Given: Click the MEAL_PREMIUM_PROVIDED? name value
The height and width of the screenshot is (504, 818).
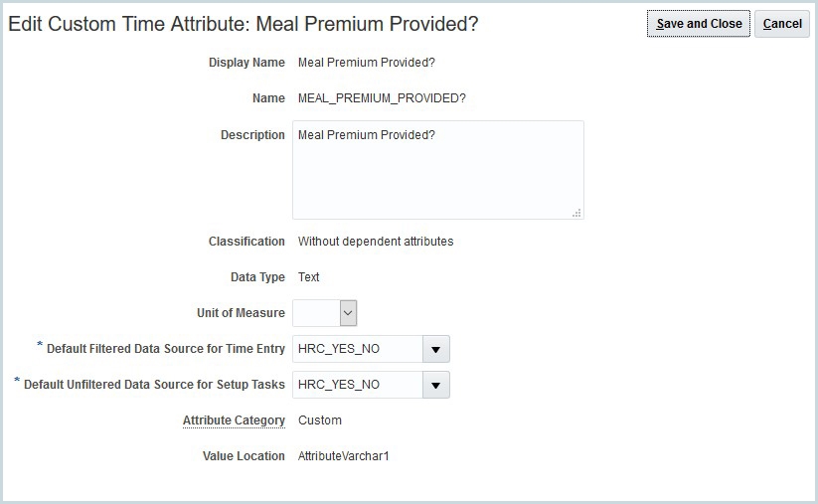Looking at the screenshot, I should tap(382, 98).
